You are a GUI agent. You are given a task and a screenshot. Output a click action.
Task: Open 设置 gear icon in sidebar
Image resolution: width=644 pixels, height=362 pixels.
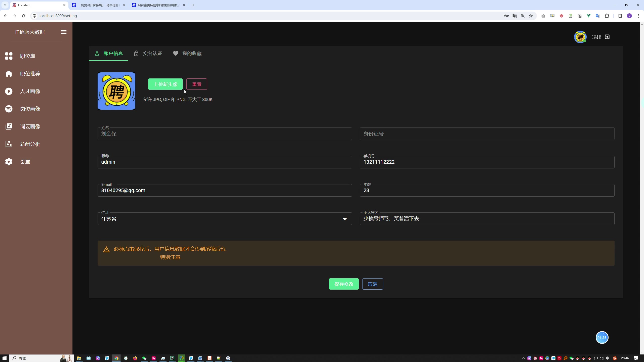point(9,162)
